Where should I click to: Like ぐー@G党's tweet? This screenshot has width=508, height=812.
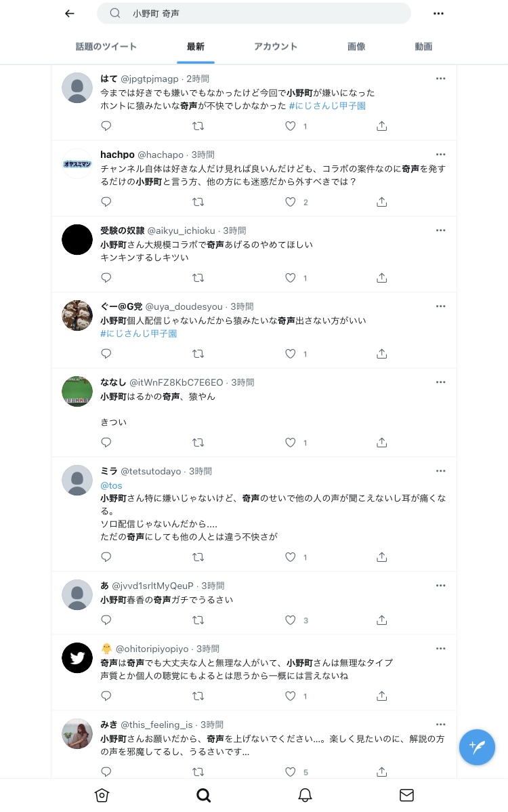click(x=291, y=354)
